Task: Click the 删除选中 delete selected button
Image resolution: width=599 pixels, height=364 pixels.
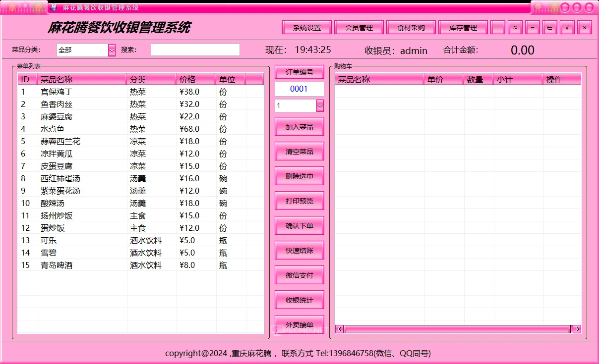Action: [x=299, y=176]
